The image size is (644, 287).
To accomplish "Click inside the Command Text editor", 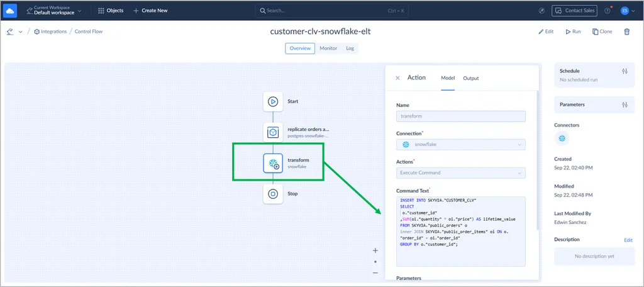I will (x=461, y=231).
